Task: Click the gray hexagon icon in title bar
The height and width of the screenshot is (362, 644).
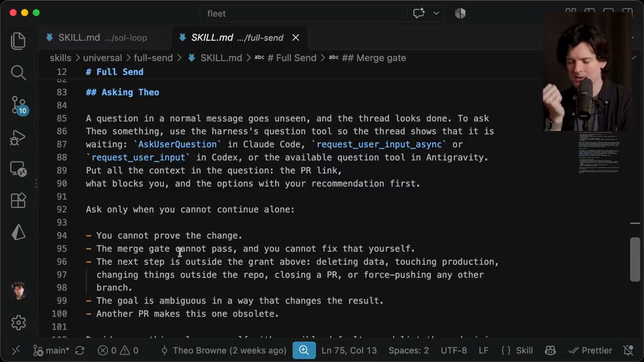Action: point(460,14)
